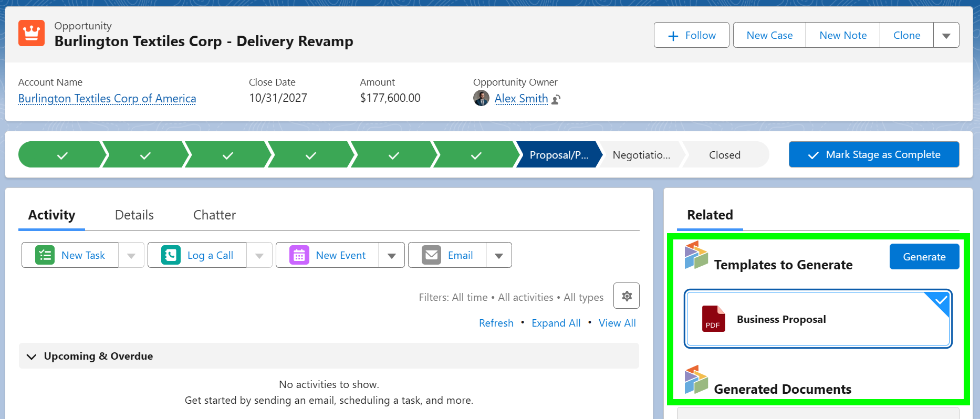The height and width of the screenshot is (419, 980).
Task: Switch to the Chatter tab
Action: 214,215
